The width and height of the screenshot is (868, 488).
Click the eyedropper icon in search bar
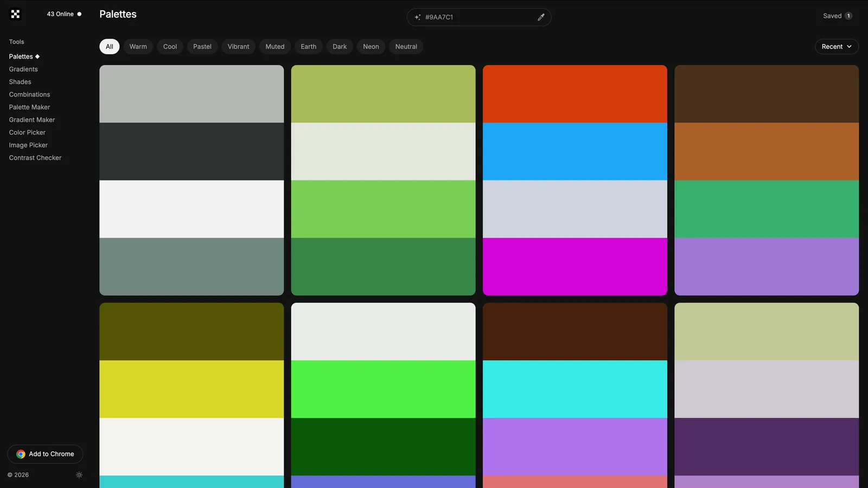tap(541, 17)
